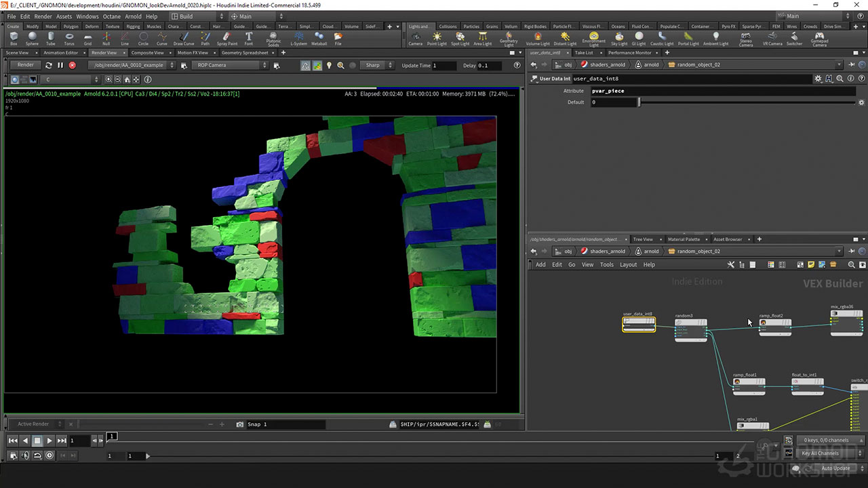Add a Portal Light from shelf

coord(688,38)
